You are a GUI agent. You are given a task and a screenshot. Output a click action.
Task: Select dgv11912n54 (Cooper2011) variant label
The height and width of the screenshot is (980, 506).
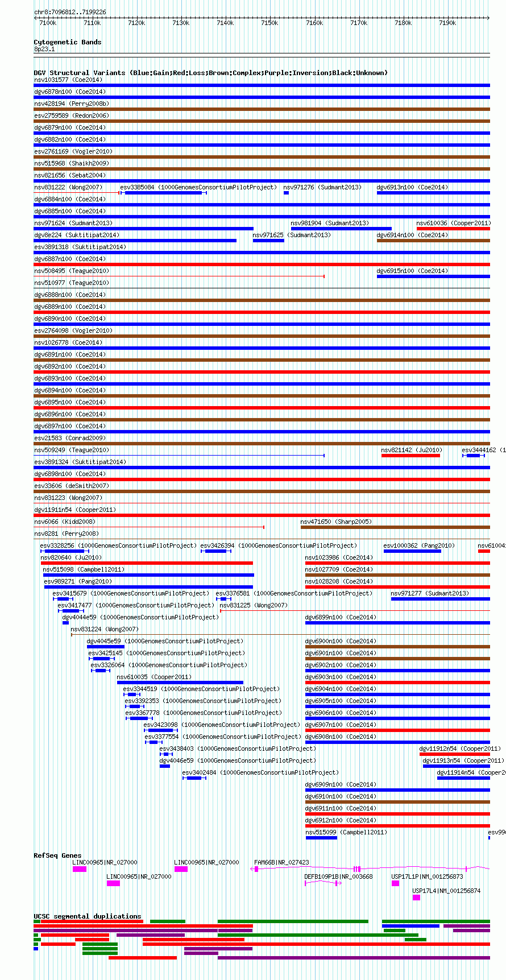(460, 749)
